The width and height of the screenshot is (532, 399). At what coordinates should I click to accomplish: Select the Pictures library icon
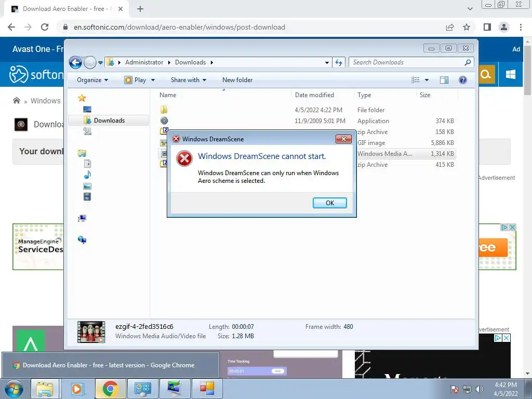tap(87, 186)
